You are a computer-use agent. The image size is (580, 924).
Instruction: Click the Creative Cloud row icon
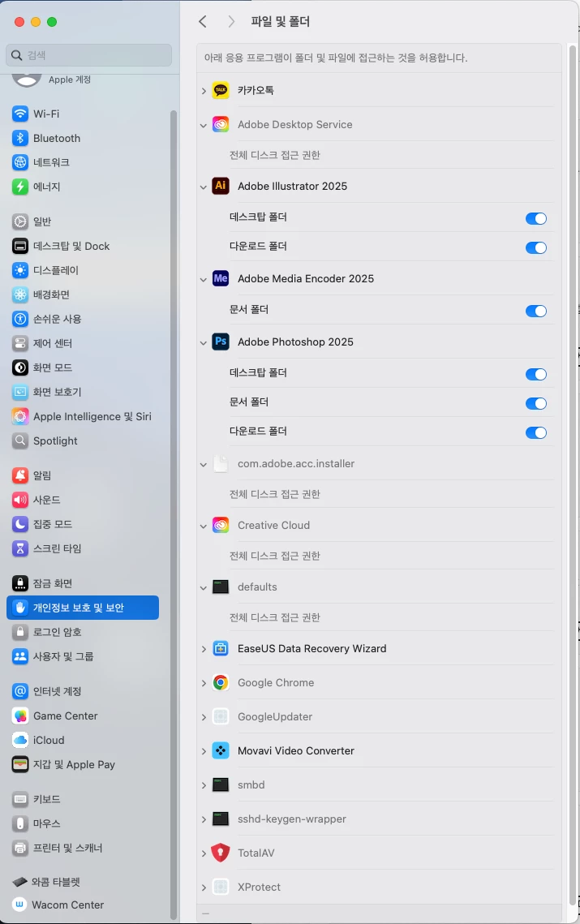tap(221, 525)
